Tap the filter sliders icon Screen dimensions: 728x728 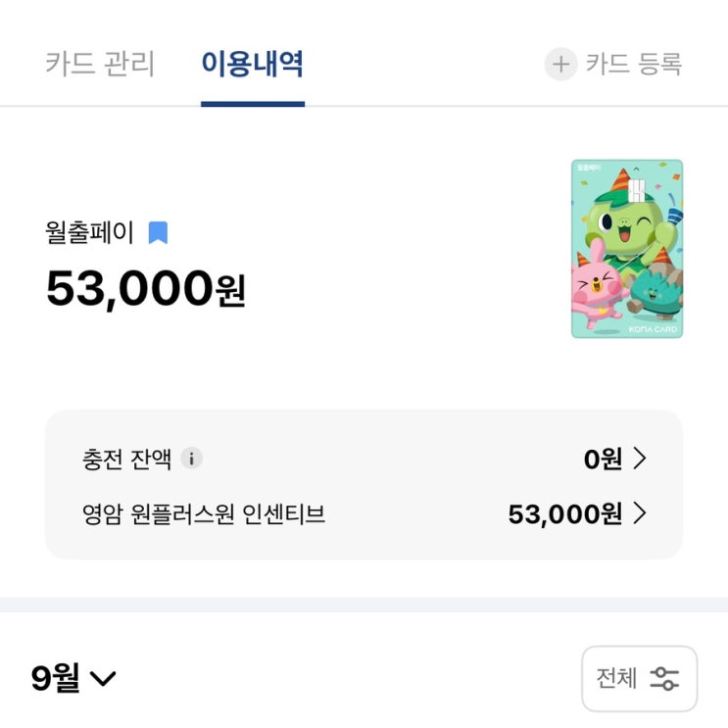click(665, 678)
